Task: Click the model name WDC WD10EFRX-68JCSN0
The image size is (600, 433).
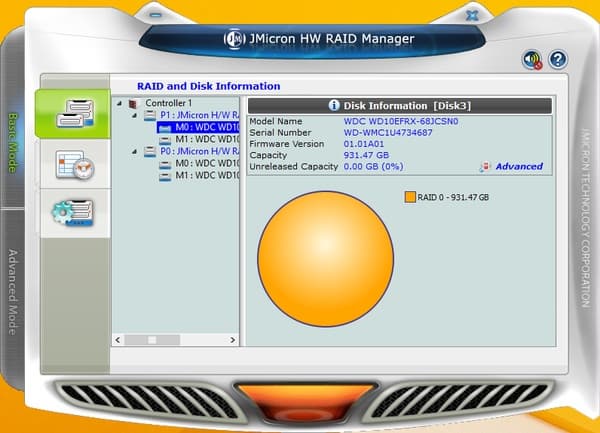Action: [401, 122]
